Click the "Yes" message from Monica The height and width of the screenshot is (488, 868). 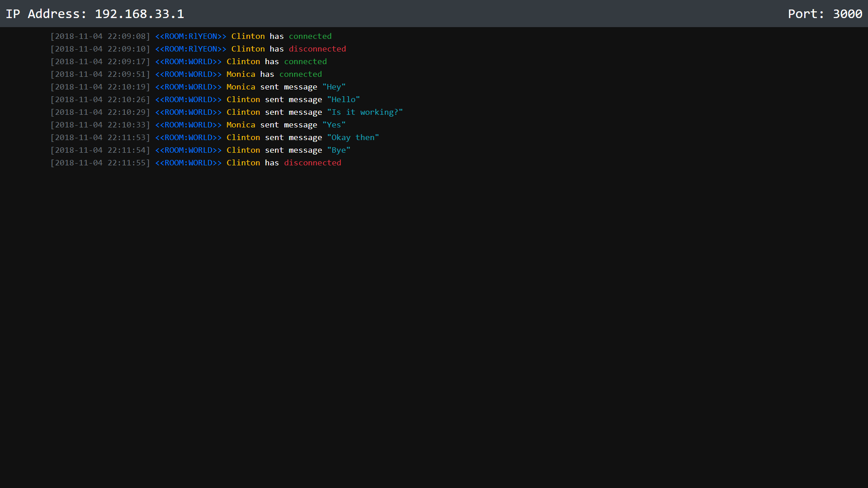click(334, 125)
